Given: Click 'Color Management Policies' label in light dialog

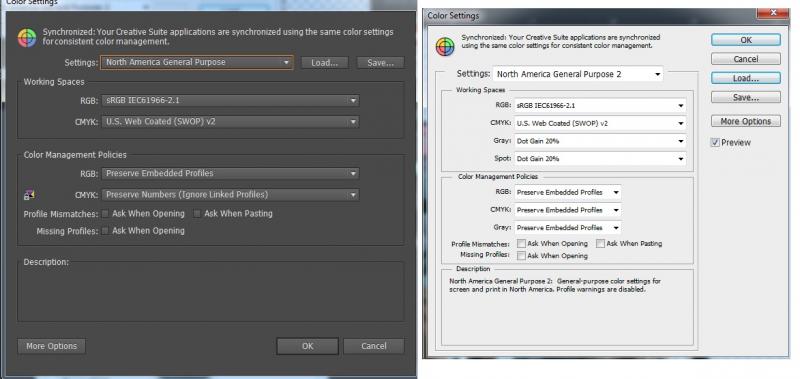Looking at the screenshot, I should coord(498,176).
